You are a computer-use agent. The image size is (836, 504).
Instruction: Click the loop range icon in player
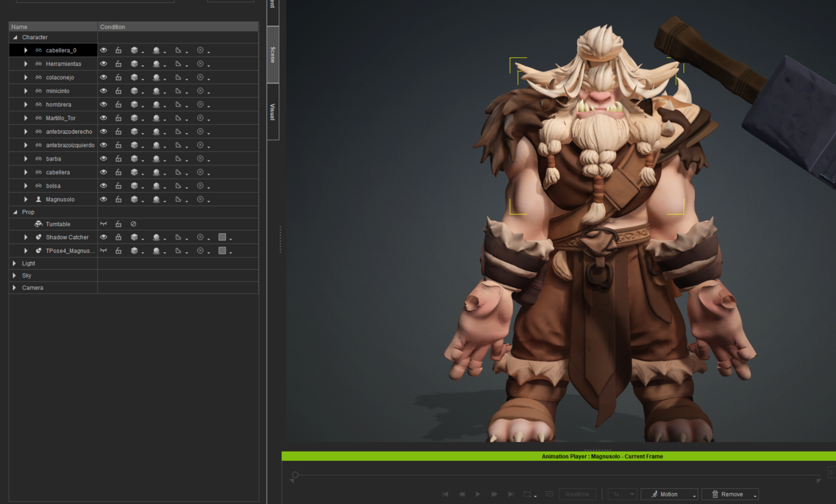(528, 494)
